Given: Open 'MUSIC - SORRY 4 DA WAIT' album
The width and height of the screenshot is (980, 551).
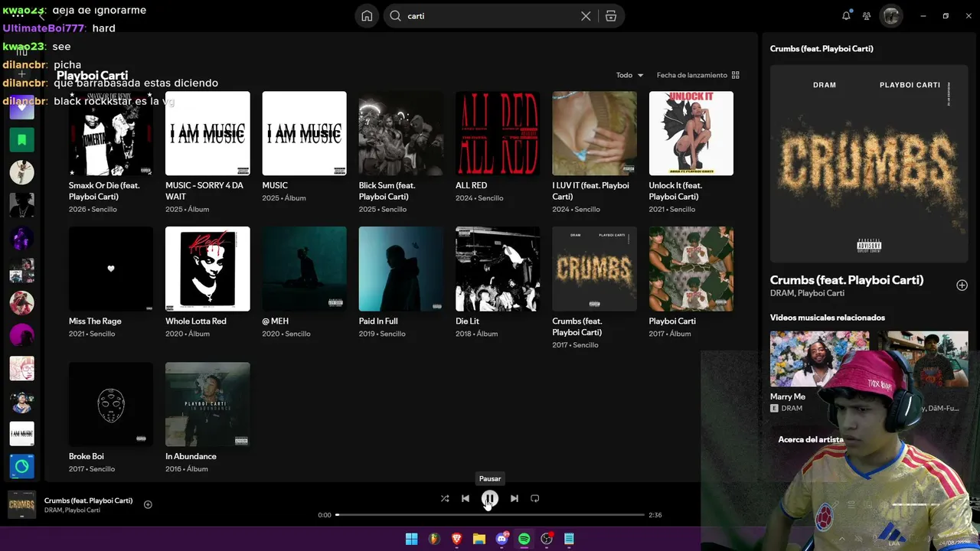Looking at the screenshot, I should point(207,133).
